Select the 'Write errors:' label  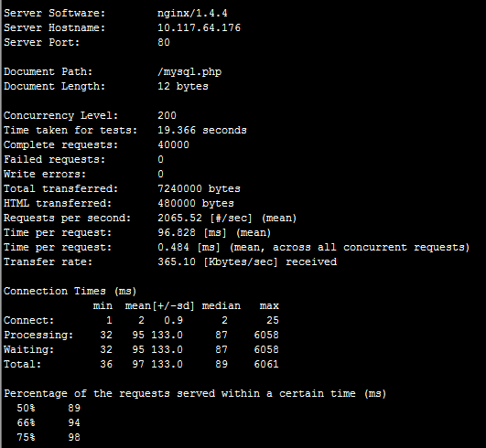pyautogui.click(x=45, y=174)
